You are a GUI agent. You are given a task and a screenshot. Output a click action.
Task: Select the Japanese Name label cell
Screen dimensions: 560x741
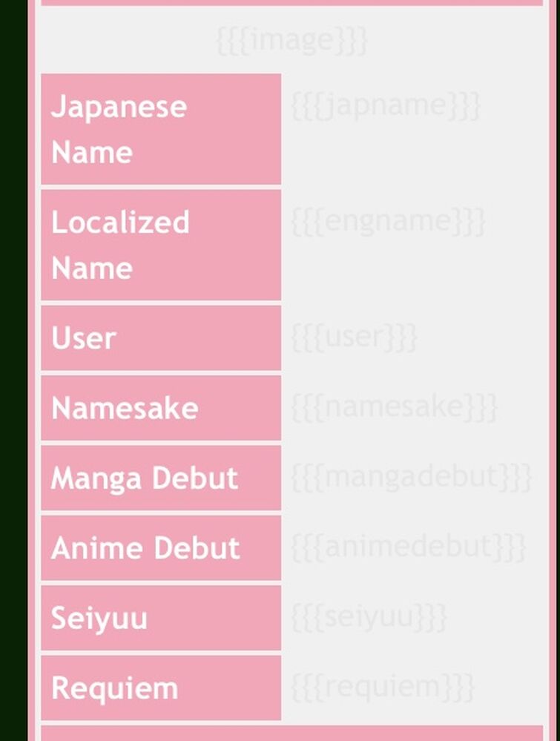(x=161, y=129)
